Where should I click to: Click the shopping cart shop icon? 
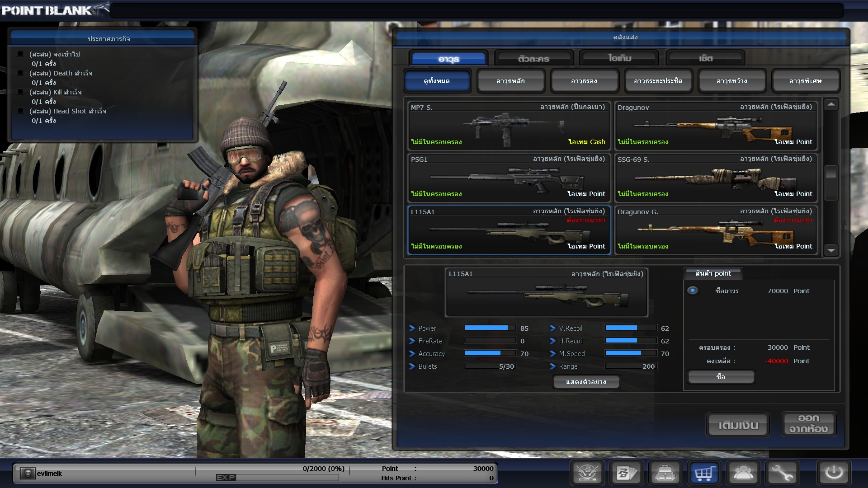[704, 473]
